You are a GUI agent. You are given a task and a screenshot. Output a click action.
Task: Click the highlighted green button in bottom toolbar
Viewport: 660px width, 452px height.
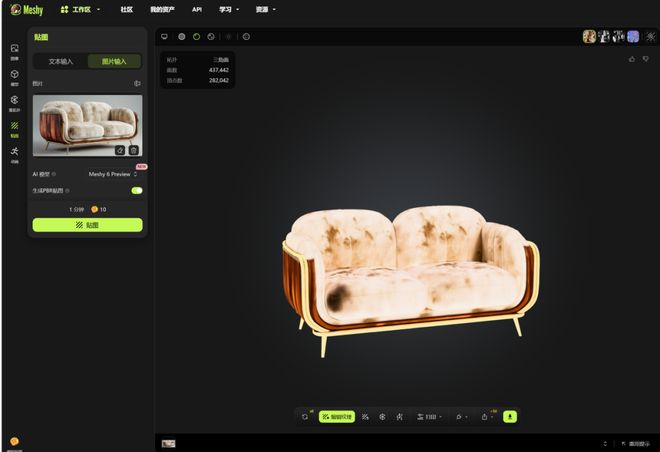point(337,416)
